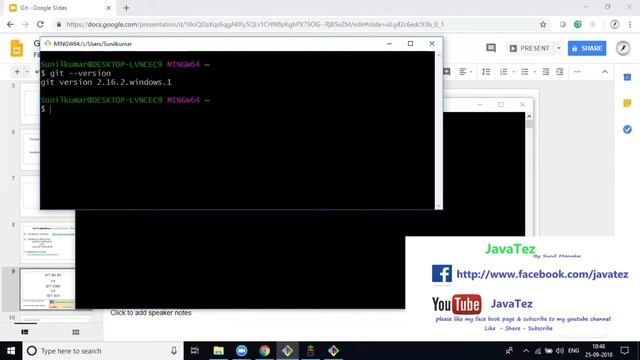Open Google Chrome from the taskbar

[264, 351]
